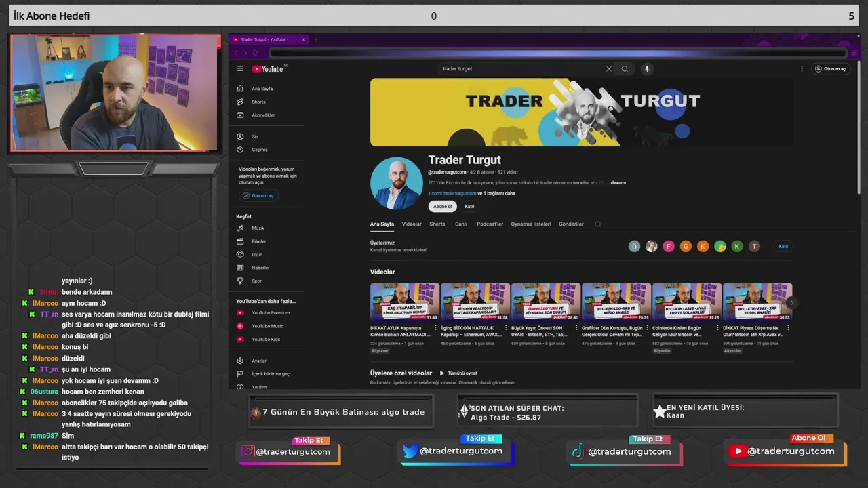The width and height of the screenshot is (868, 488).
Task: Click Katıl next to Abone ol
Action: coord(469,206)
